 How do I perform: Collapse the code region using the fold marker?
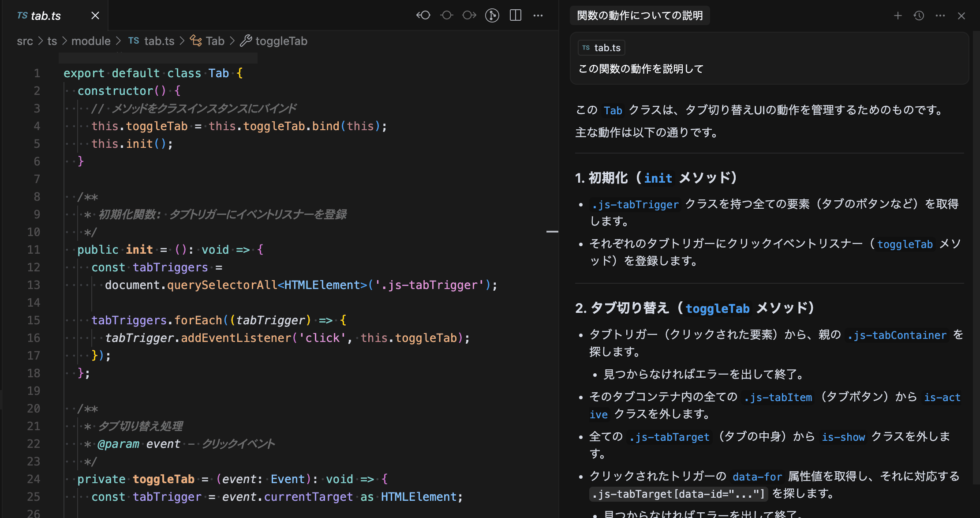552,231
